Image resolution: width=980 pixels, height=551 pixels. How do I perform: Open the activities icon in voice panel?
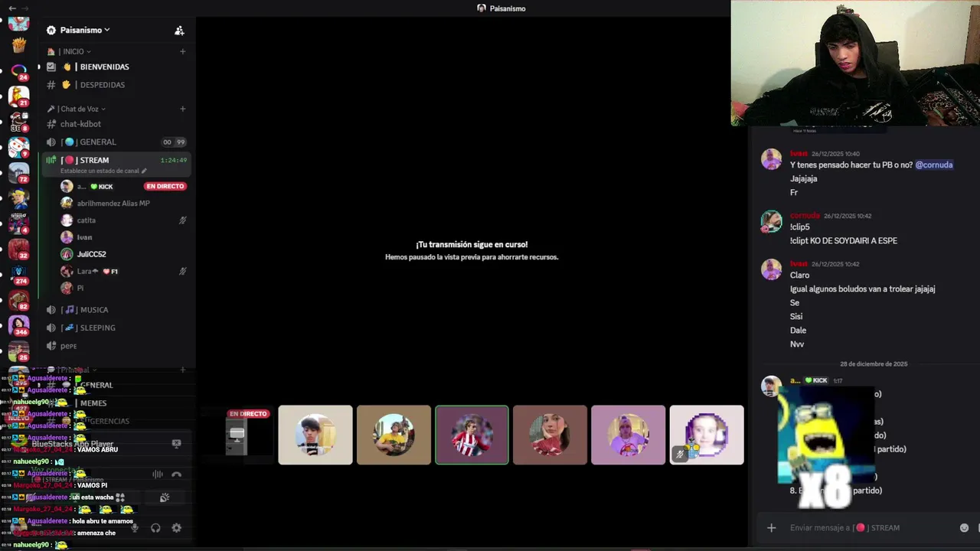[x=120, y=497]
